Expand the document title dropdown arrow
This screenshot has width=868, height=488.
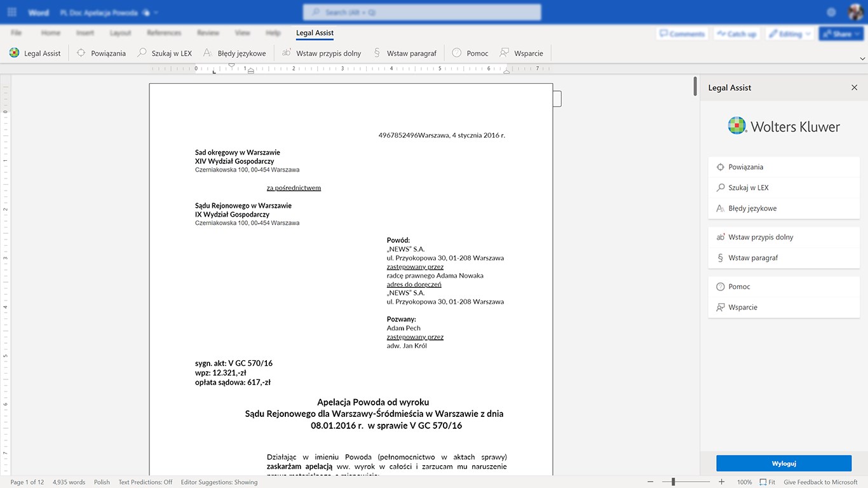pos(156,13)
